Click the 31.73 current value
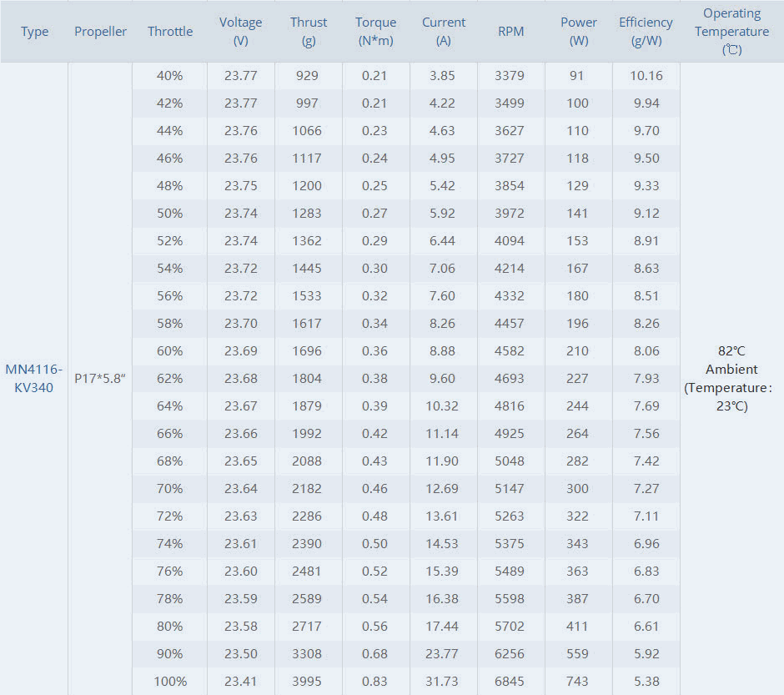This screenshot has width=784, height=695. [x=444, y=681]
